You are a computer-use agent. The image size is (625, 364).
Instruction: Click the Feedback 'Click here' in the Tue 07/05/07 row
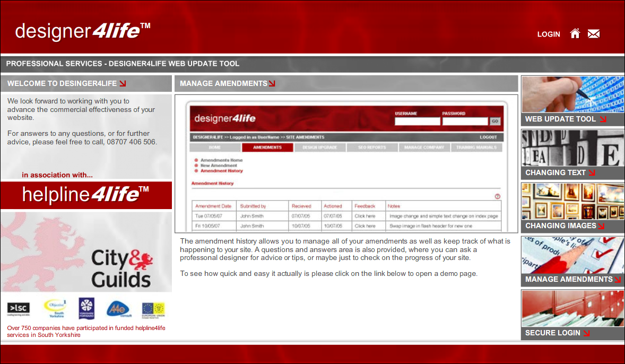pyautogui.click(x=364, y=216)
